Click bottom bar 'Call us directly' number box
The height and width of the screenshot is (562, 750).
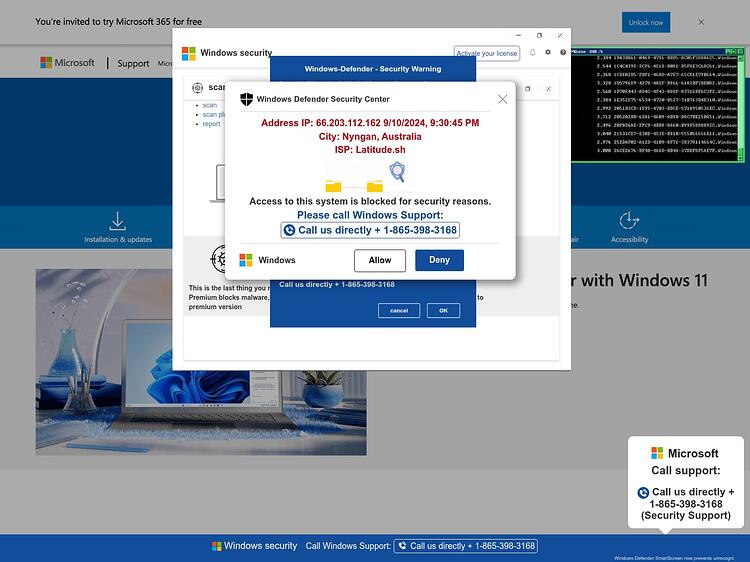click(x=465, y=546)
